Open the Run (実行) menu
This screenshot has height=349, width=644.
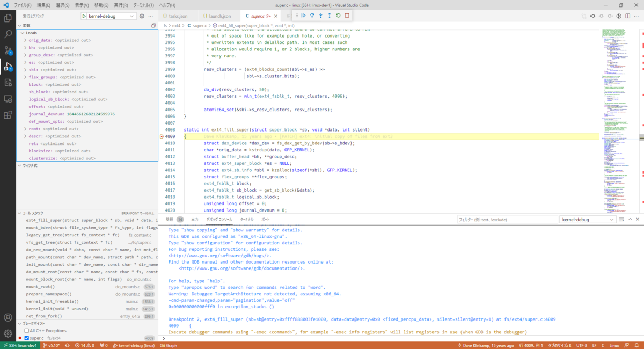121,5
